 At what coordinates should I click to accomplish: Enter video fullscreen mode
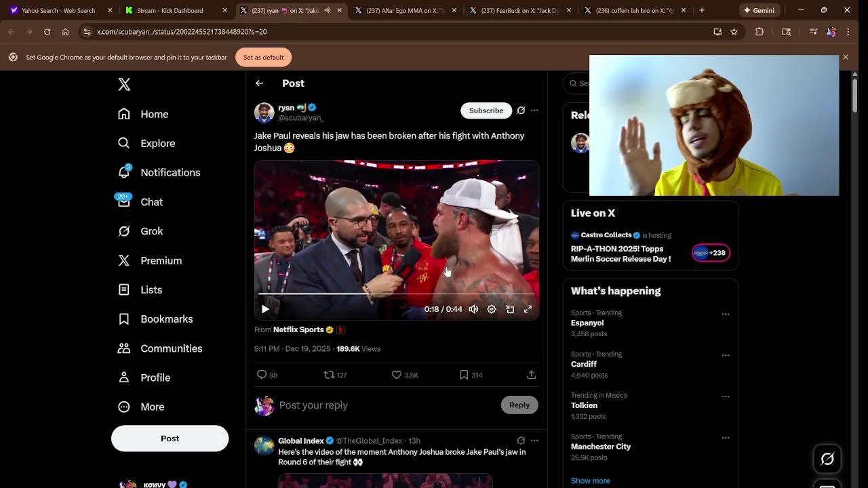tap(528, 309)
